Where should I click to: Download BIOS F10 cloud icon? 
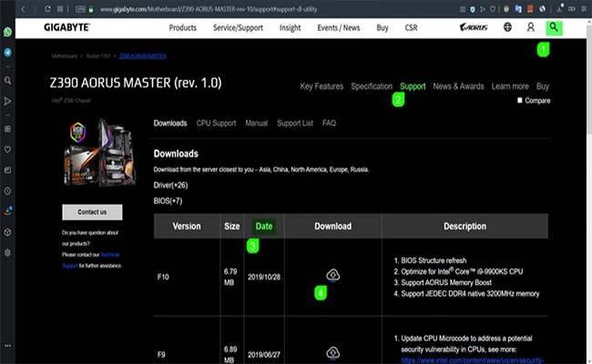[x=333, y=276]
